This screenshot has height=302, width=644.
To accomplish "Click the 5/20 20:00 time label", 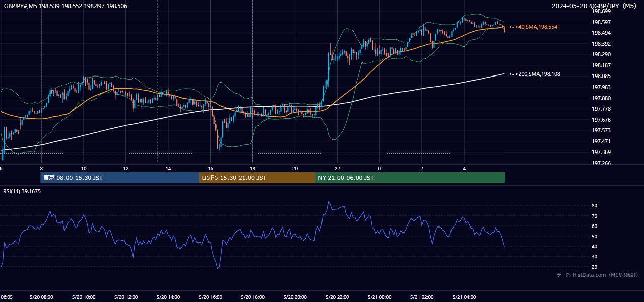I will [x=295, y=297].
